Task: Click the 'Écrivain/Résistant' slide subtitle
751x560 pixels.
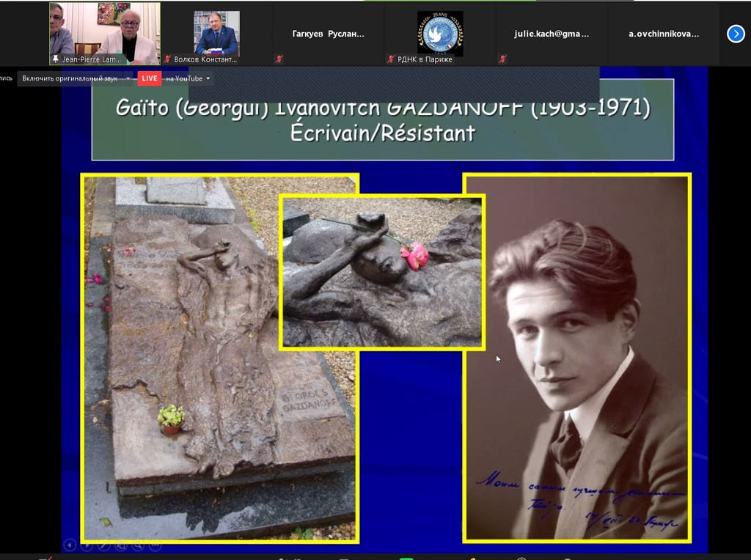Action: (x=383, y=133)
